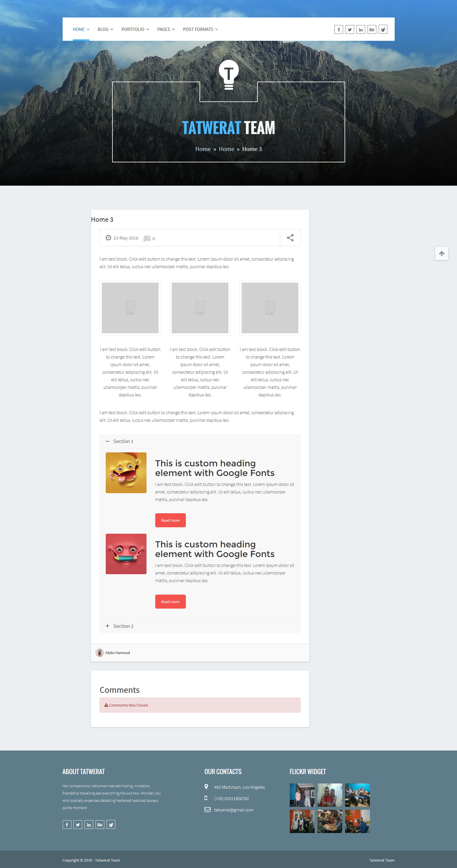Click Tatwerat Team link in footer bar

382,860
